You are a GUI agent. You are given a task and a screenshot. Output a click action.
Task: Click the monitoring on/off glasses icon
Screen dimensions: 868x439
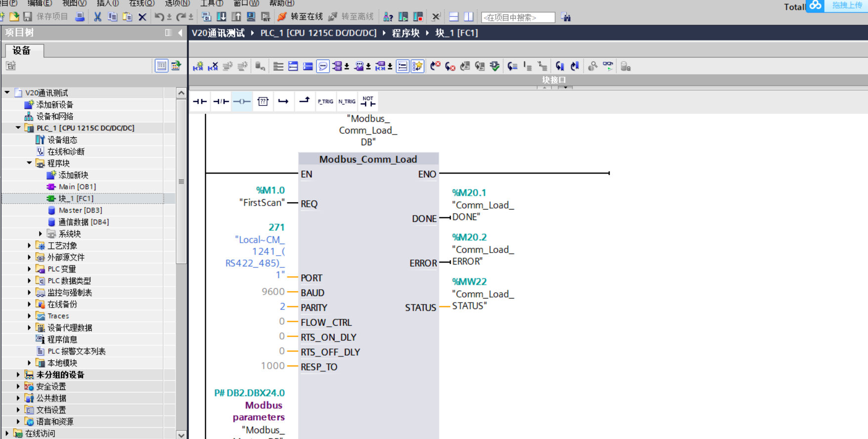pyautogui.click(x=608, y=66)
